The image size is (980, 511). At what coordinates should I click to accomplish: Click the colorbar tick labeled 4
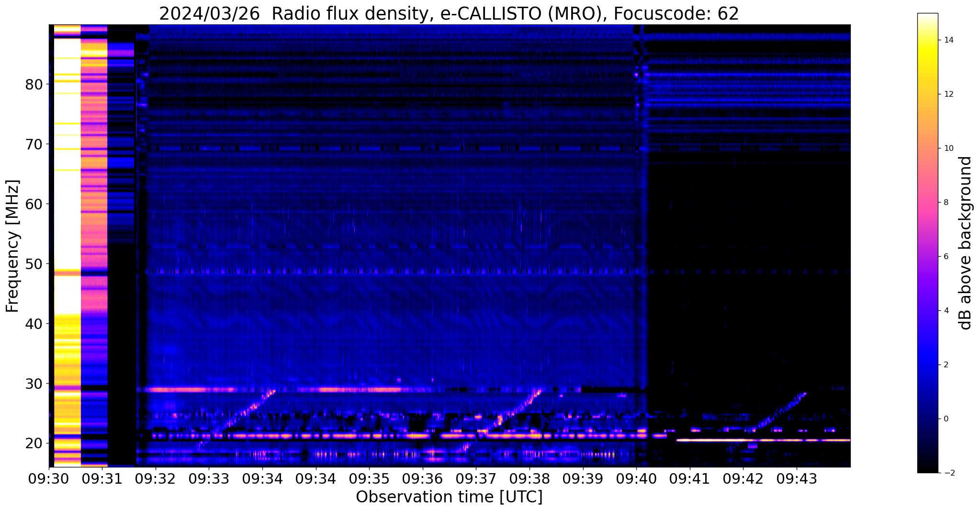coord(946,311)
